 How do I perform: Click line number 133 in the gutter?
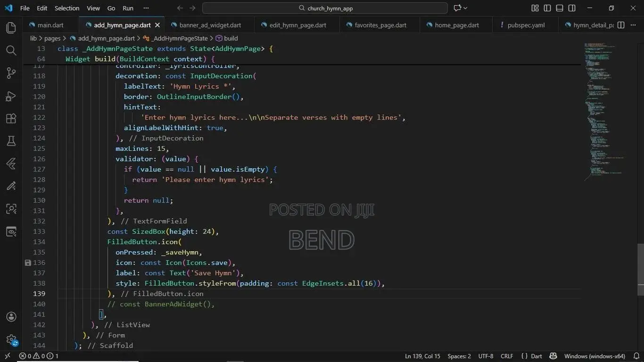coord(39,231)
